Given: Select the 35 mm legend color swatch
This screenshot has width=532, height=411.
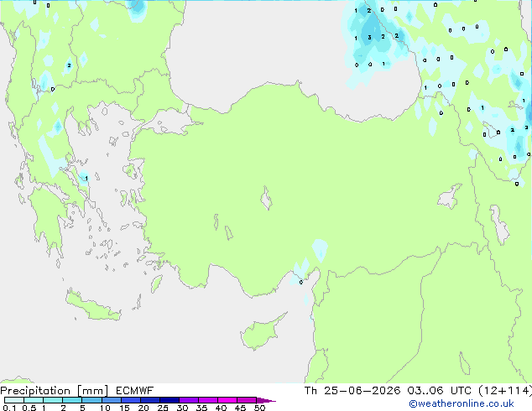Looking at the screenshot, I should point(207,400).
